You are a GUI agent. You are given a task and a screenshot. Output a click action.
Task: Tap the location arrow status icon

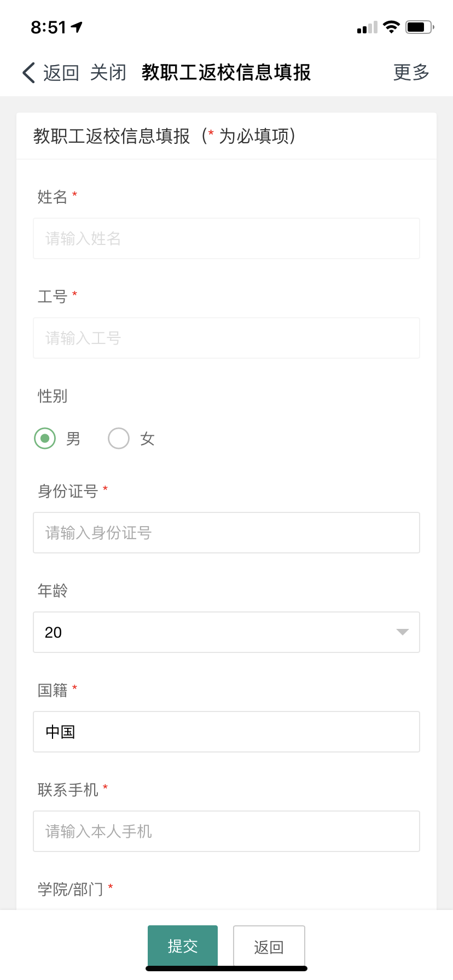pyautogui.click(x=77, y=26)
